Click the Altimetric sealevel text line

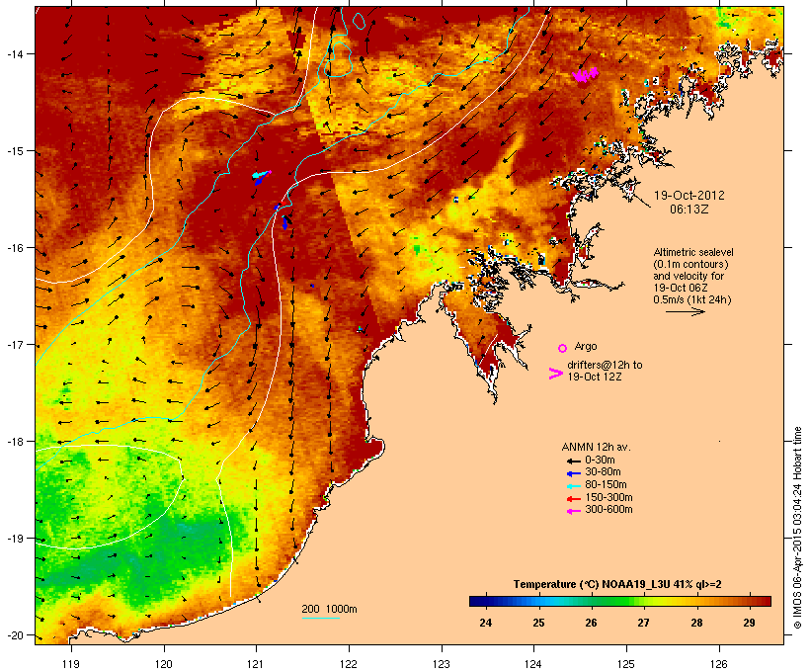[693, 252]
